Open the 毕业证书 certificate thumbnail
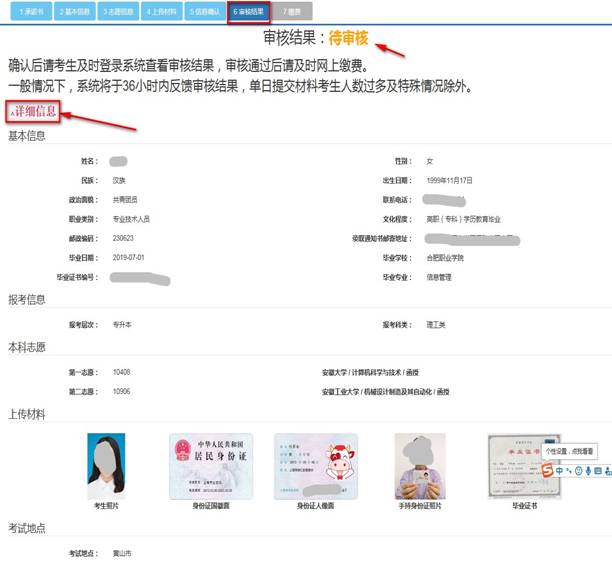 517,466
